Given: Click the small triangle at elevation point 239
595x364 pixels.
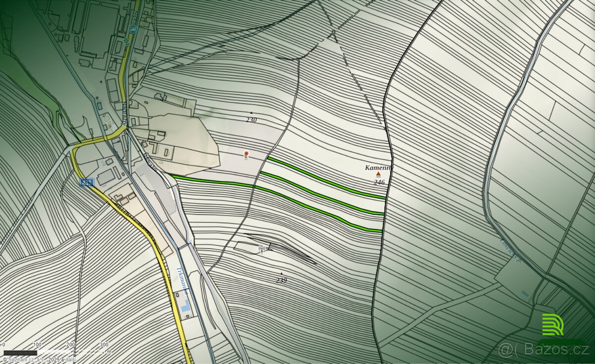Looking at the screenshot, I should [x=282, y=273].
